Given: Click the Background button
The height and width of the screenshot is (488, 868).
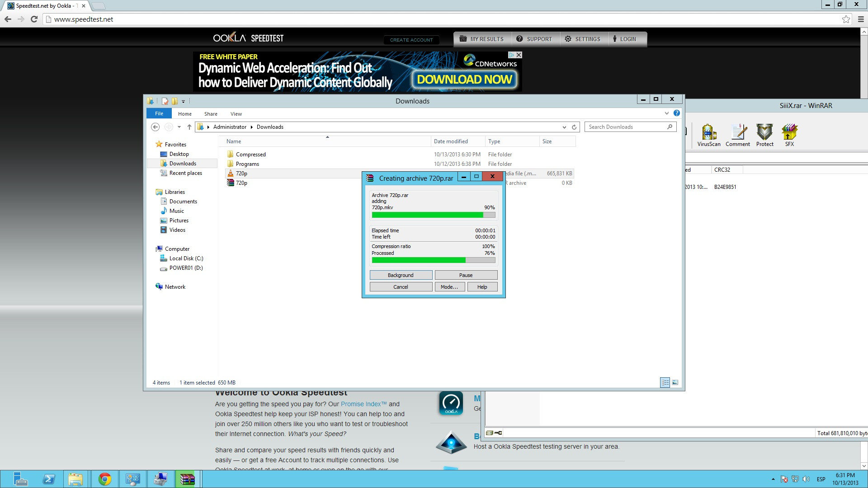Looking at the screenshot, I should point(401,275).
